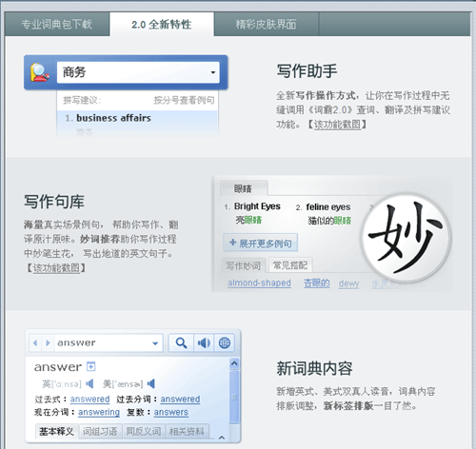Click the almond-shaped word link

259,283
